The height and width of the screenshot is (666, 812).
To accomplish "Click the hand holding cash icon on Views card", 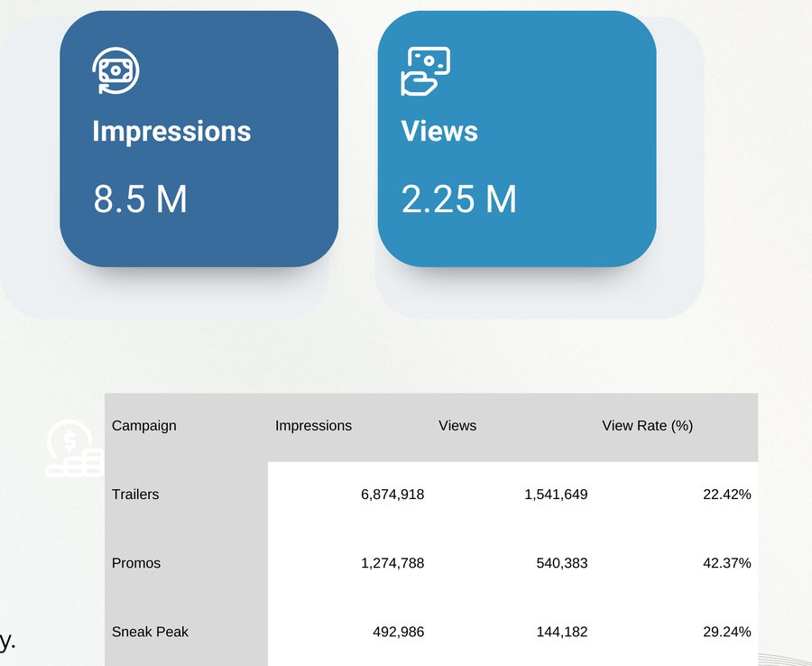I will 426,71.
